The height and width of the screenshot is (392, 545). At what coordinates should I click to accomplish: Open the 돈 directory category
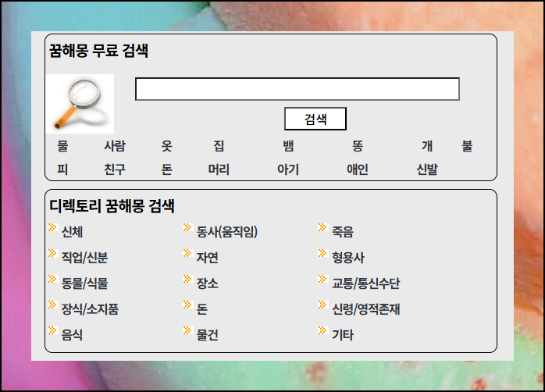point(202,309)
